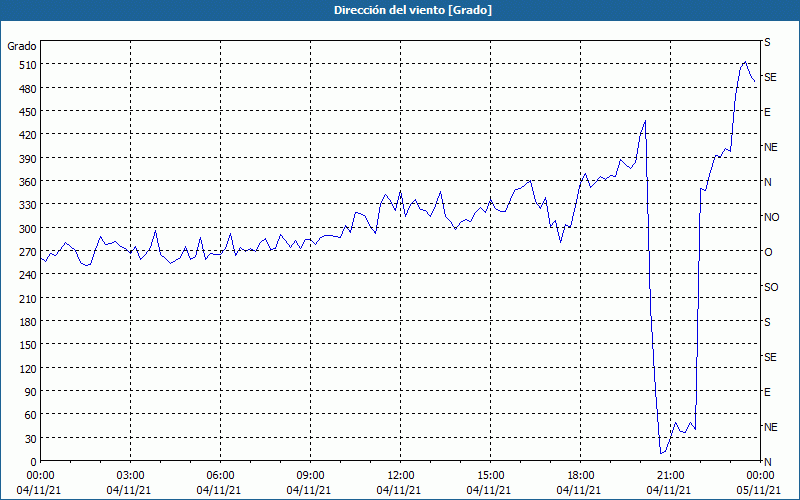Image resolution: width=800 pixels, height=500 pixels.
Task: Select the 150 left axis value
Action: point(28,345)
